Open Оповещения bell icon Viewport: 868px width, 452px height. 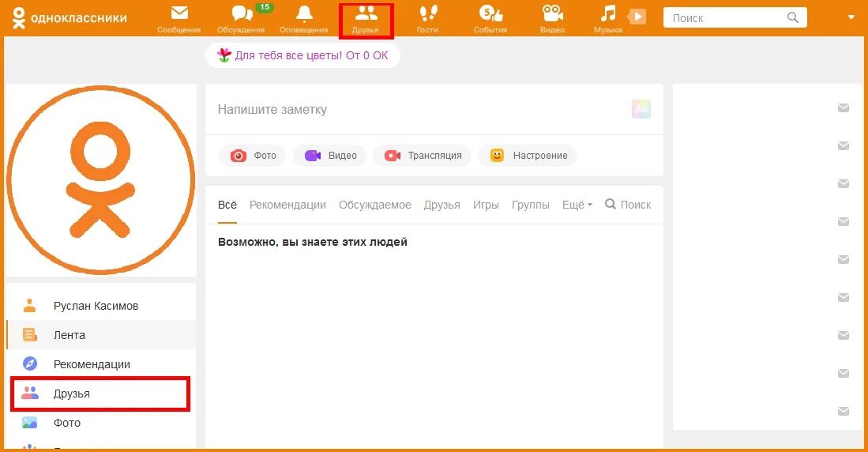coord(304,13)
